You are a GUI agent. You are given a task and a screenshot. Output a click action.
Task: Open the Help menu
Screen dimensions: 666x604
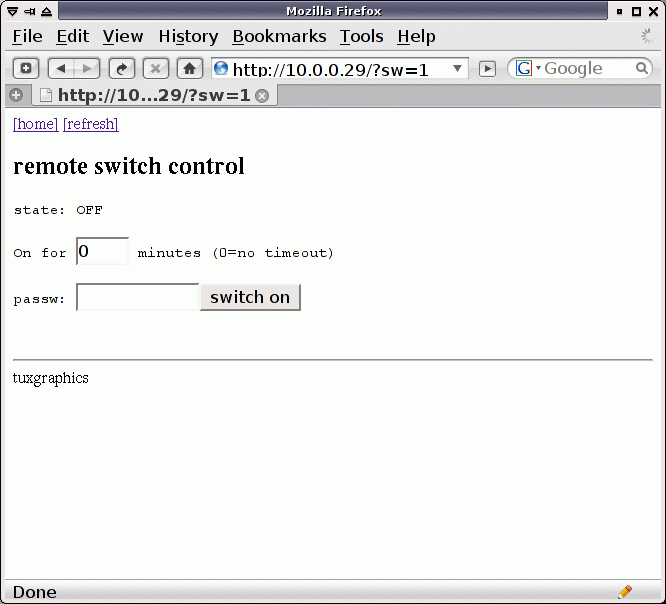(416, 37)
